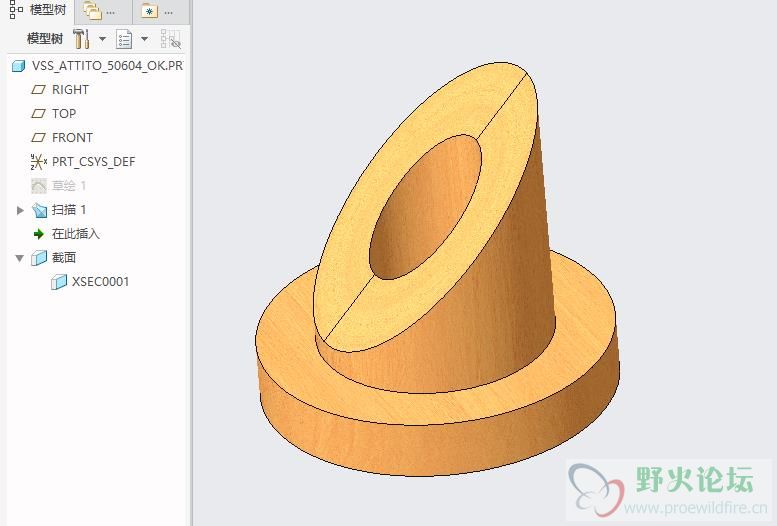Collapse the 截面 sections node
Screen dimensions: 777x526
(x=20, y=258)
